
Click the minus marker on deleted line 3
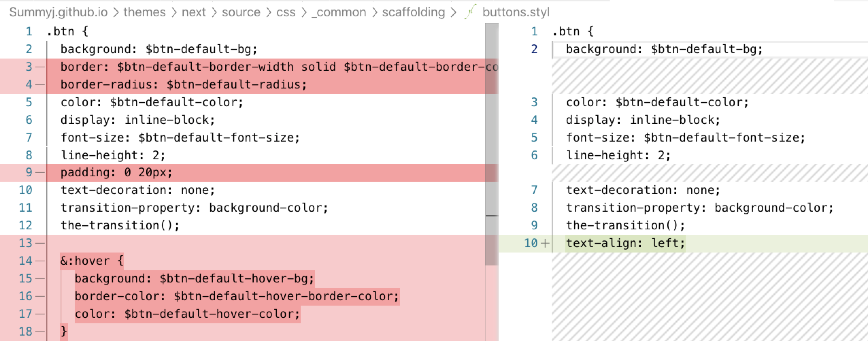click(40, 67)
